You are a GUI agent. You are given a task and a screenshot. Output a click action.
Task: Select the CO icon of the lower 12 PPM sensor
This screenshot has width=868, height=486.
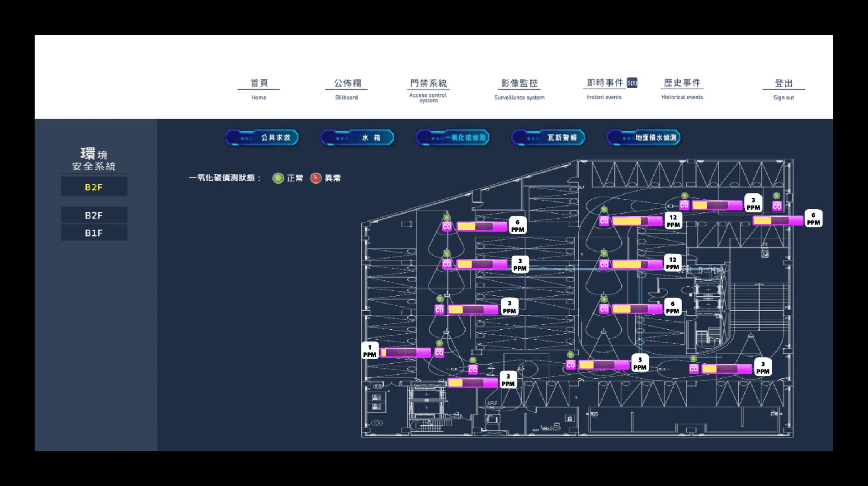[604, 264]
